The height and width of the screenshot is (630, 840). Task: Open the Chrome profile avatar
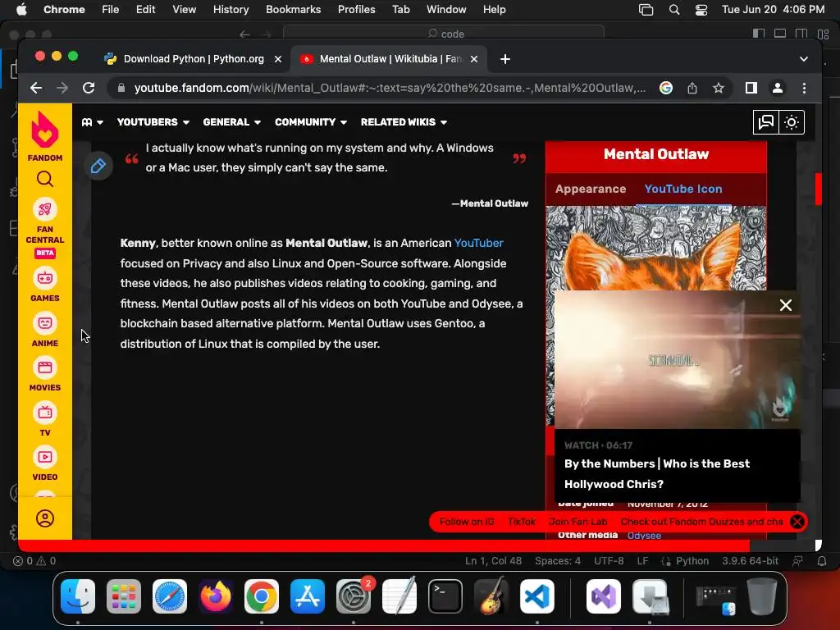778,88
